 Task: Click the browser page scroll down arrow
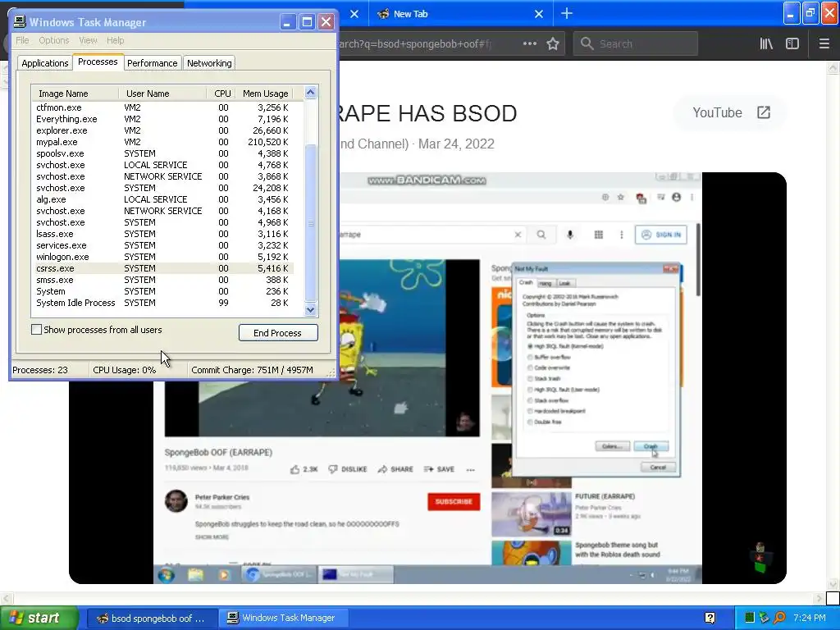point(833,584)
